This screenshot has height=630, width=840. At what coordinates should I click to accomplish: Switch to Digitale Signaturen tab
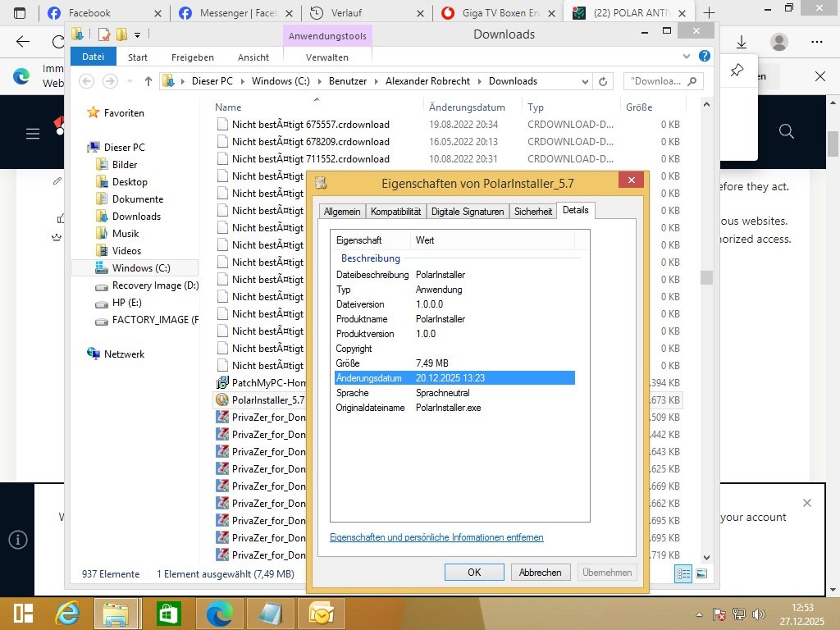pos(468,212)
